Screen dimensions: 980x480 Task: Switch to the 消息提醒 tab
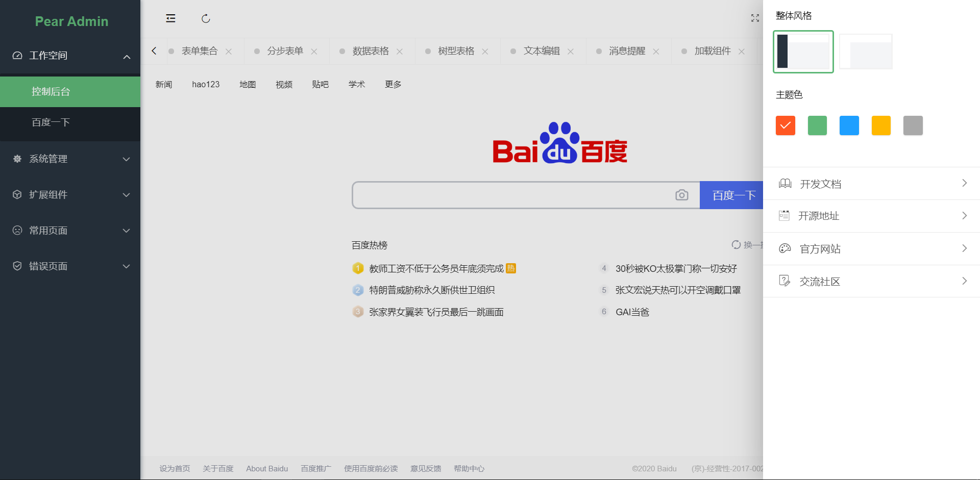click(627, 51)
